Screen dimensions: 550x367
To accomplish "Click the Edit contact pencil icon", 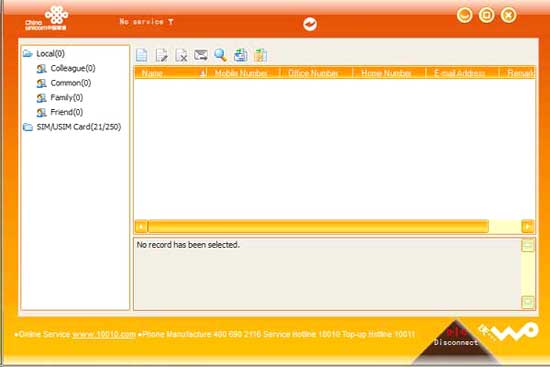I will click(x=161, y=55).
